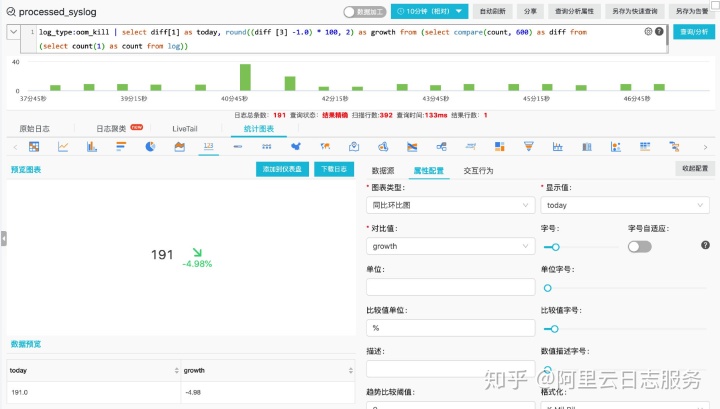Open help icon beside font size auto-fit
This screenshot has width=720, height=409.
[x=705, y=245]
